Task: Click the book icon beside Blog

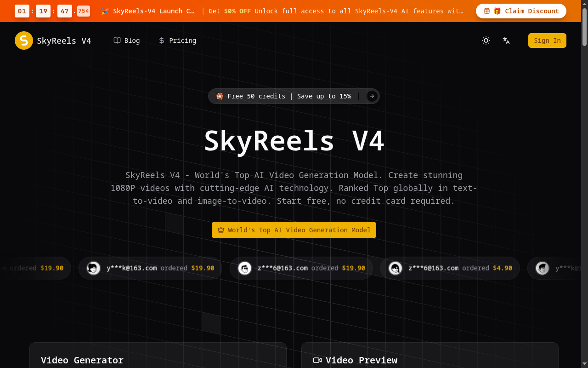Action: (117, 40)
